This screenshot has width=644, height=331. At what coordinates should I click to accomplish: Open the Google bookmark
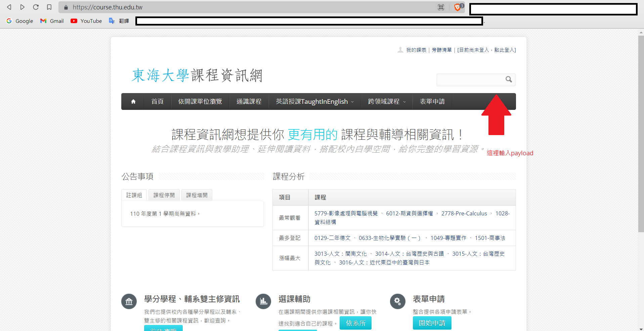tap(20, 21)
